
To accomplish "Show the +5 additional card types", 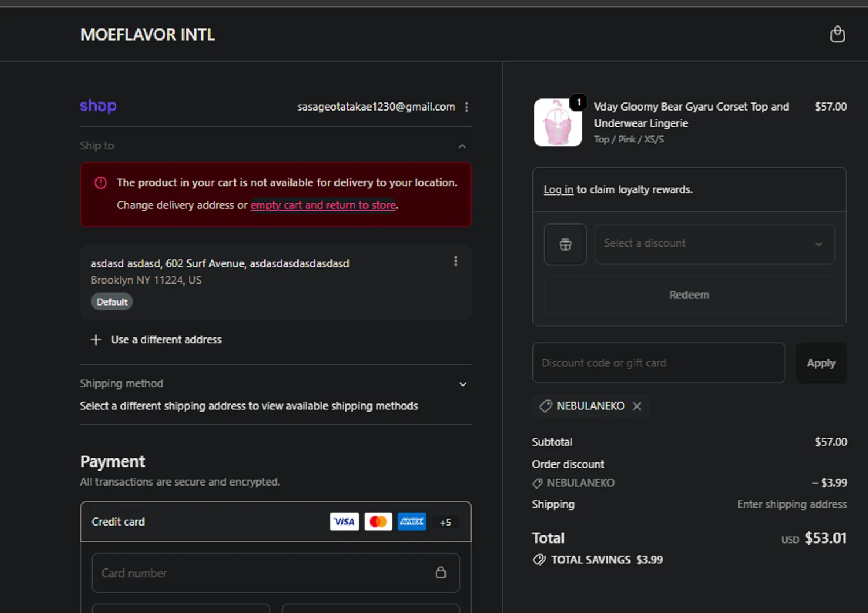I will (x=446, y=522).
